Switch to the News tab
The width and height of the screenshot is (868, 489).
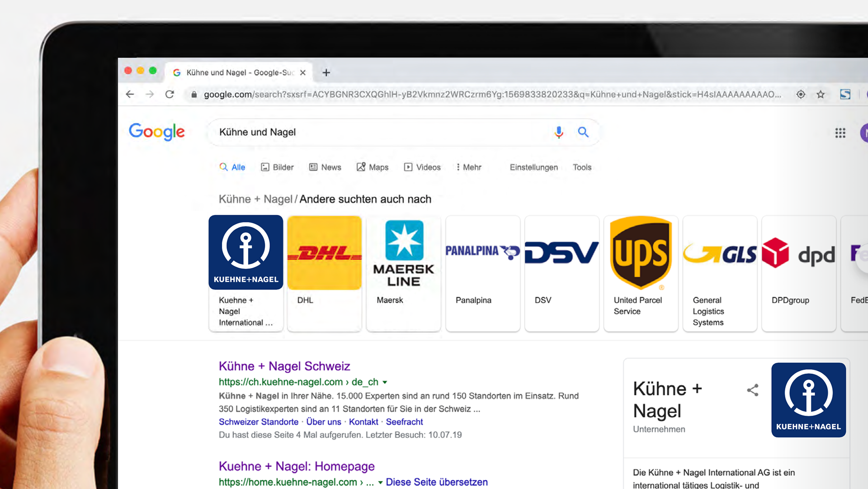(x=325, y=167)
